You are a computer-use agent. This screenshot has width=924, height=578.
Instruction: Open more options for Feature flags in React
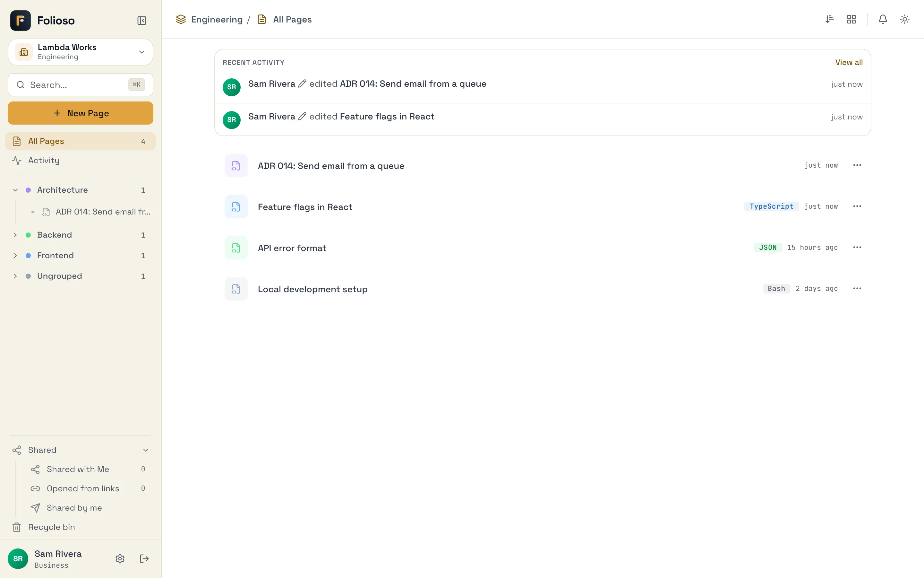point(857,206)
